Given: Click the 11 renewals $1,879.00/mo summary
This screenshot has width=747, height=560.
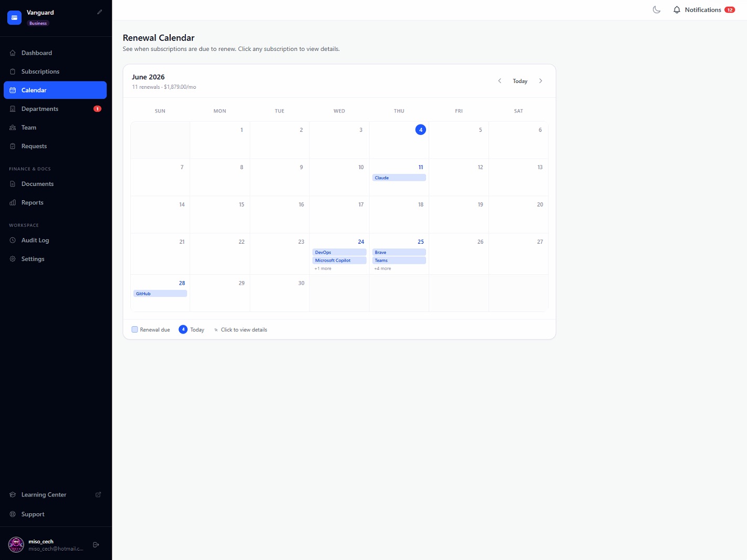Looking at the screenshot, I should pyautogui.click(x=164, y=87).
